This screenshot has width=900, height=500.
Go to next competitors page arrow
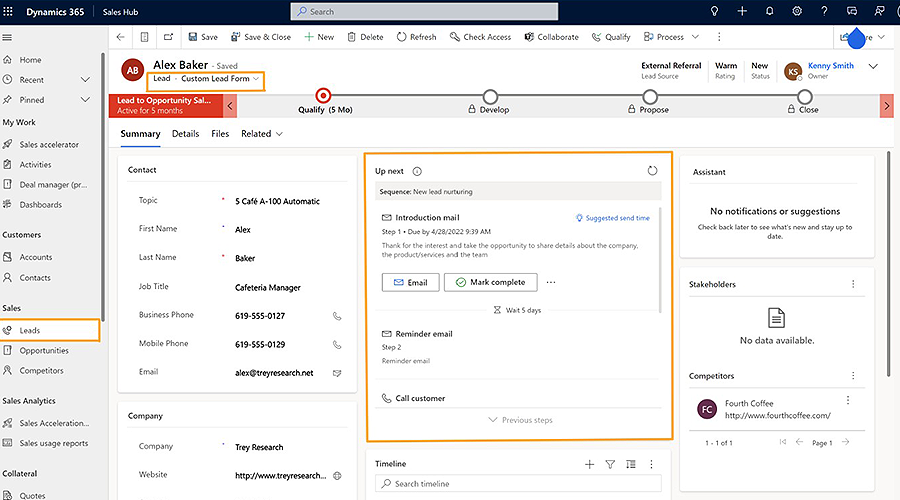point(845,442)
